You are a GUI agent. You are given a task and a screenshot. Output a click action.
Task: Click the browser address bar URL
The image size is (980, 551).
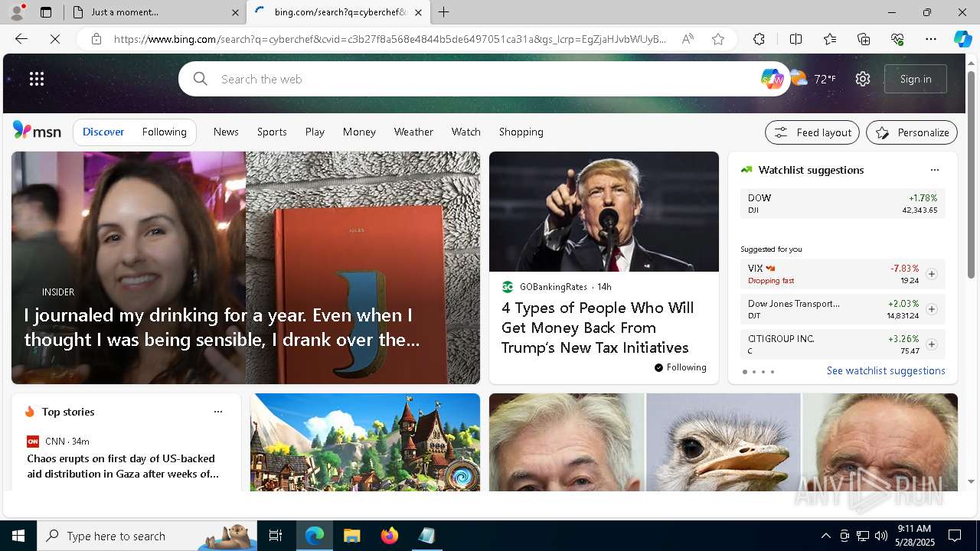390,39
